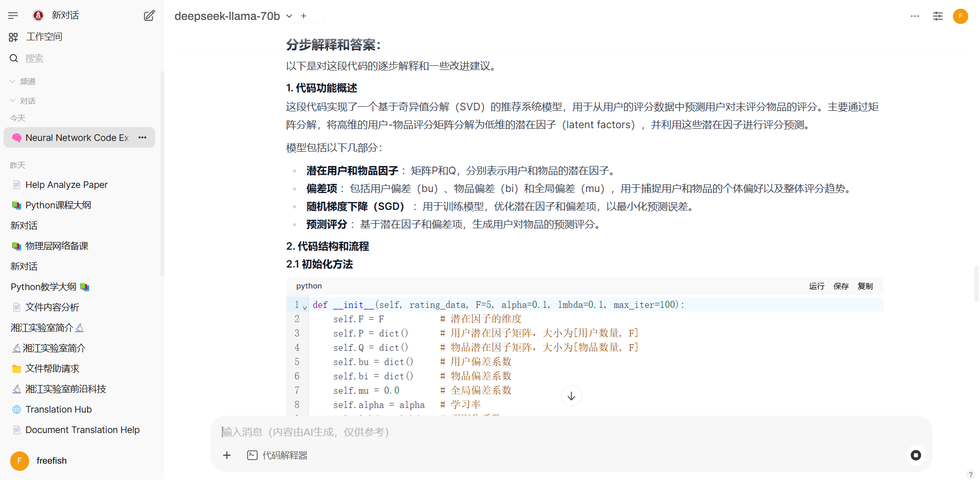Click 保存 on the code block
This screenshot has width=980, height=480.
[841, 286]
